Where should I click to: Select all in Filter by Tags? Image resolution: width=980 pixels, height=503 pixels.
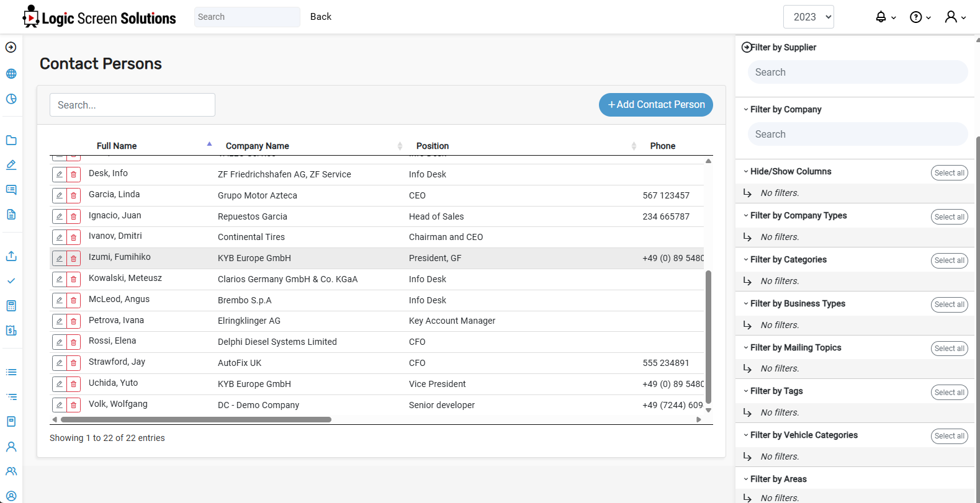tap(950, 393)
